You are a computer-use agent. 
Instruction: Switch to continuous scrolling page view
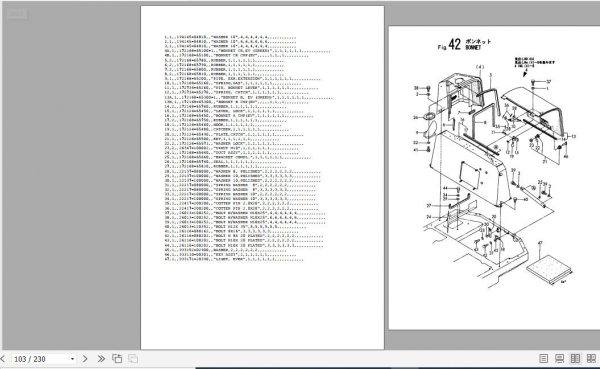pyautogui.click(x=559, y=359)
